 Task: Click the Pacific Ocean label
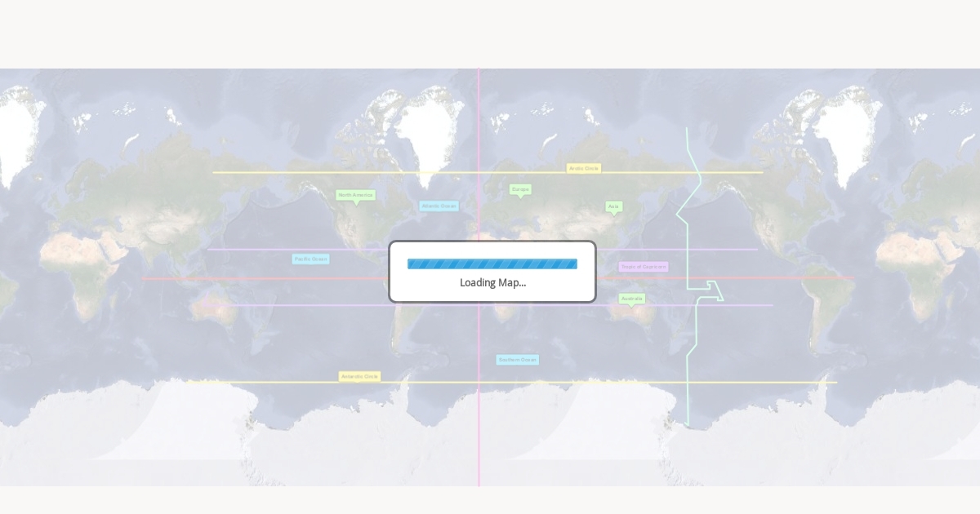[310, 259]
